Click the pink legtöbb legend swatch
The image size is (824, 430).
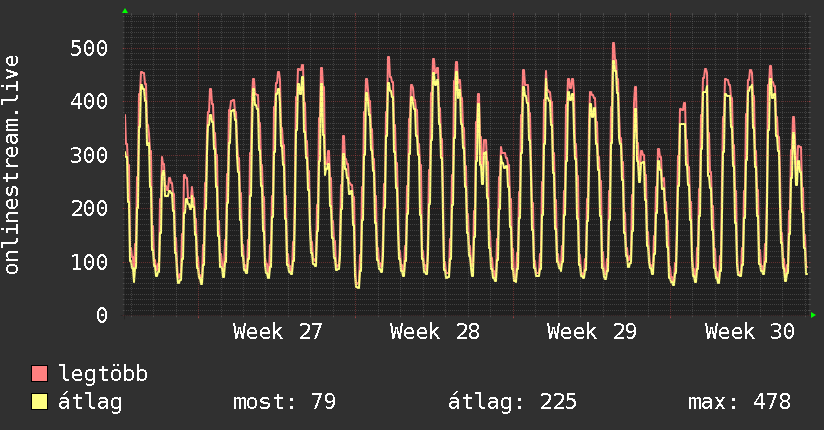[x=39, y=373]
